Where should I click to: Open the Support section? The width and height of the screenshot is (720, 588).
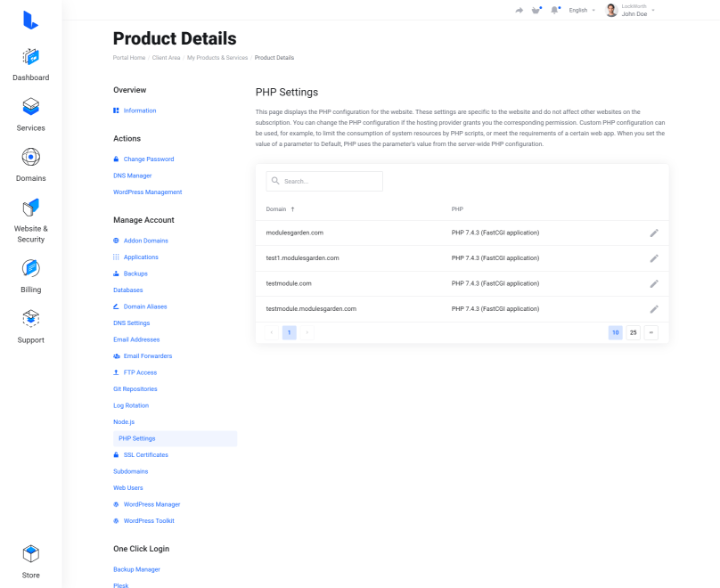click(x=31, y=327)
